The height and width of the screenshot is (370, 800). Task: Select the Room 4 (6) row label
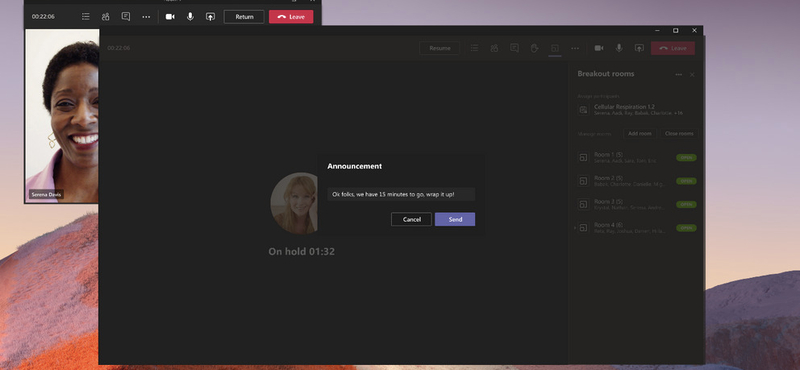608,225
